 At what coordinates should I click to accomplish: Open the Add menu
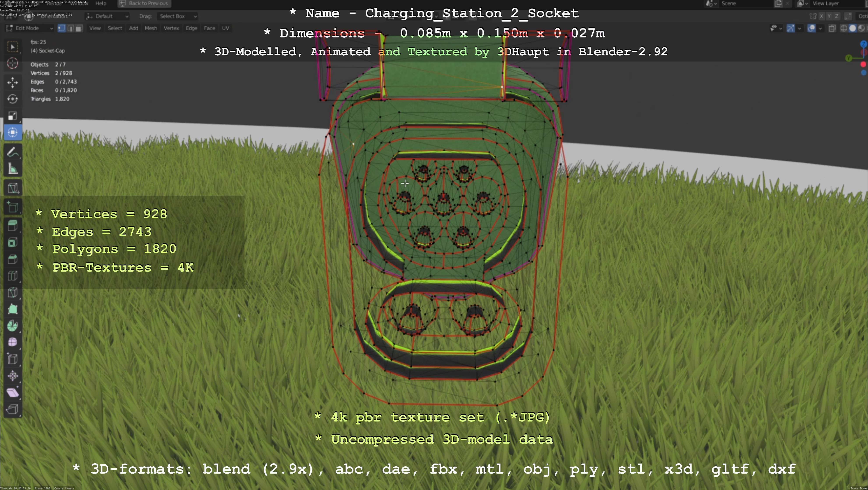(x=134, y=28)
